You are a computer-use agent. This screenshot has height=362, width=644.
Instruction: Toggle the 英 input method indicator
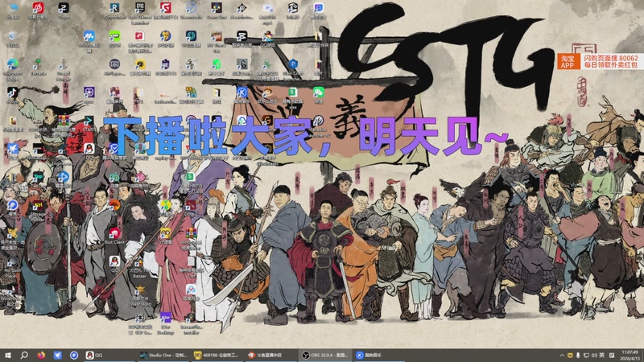pos(601,355)
